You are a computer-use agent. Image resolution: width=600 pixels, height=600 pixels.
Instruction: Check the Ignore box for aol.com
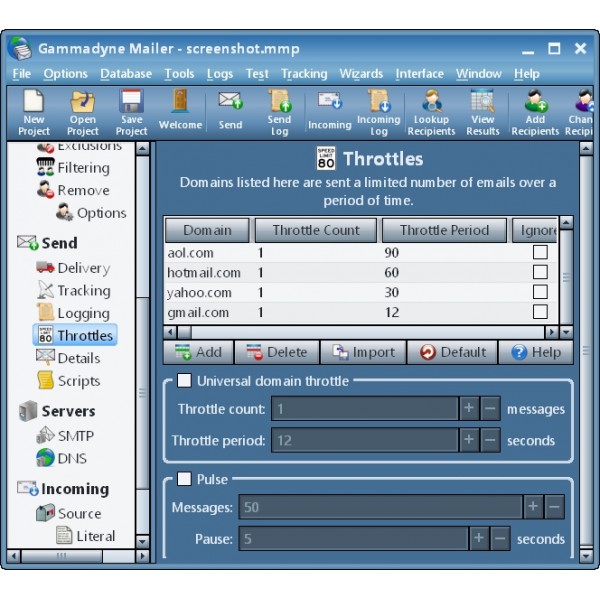pyautogui.click(x=540, y=253)
